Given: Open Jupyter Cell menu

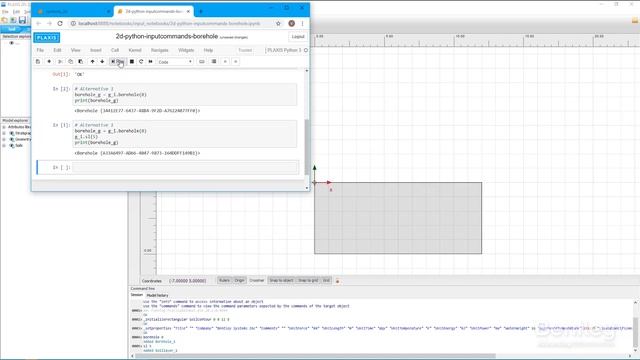Looking at the screenshot, I should pyautogui.click(x=115, y=50).
